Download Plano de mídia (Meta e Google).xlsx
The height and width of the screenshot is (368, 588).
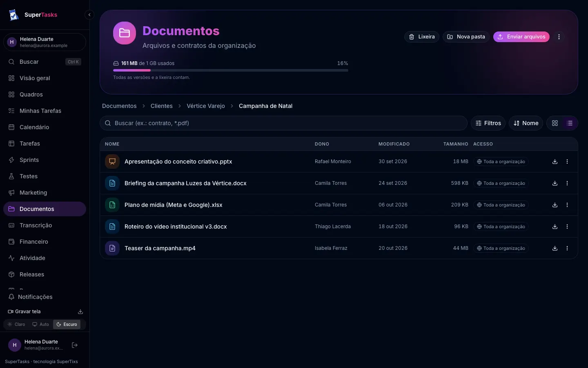coord(555,205)
